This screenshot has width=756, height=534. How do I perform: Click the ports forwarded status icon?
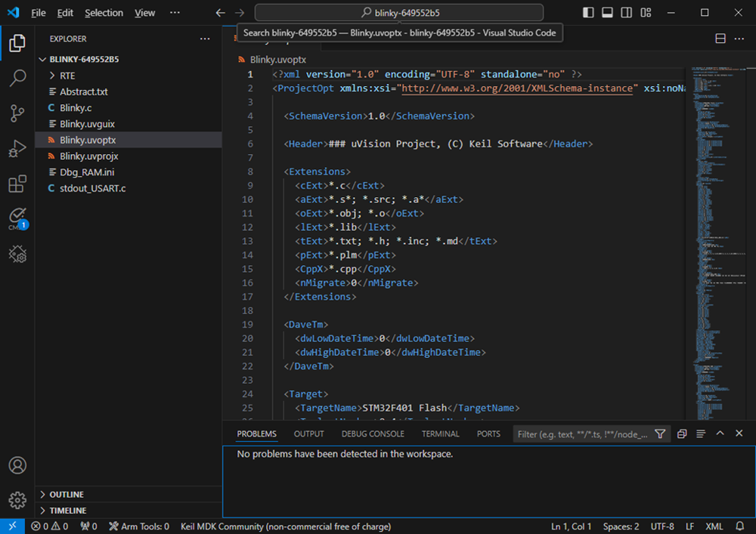pos(88,526)
